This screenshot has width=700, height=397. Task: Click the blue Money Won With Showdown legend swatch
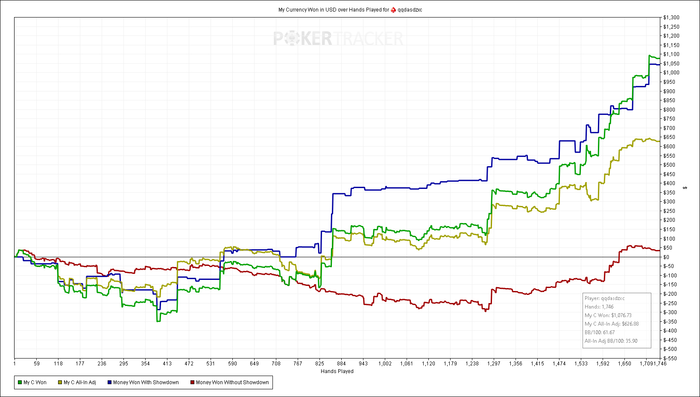pyautogui.click(x=109, y=383)
